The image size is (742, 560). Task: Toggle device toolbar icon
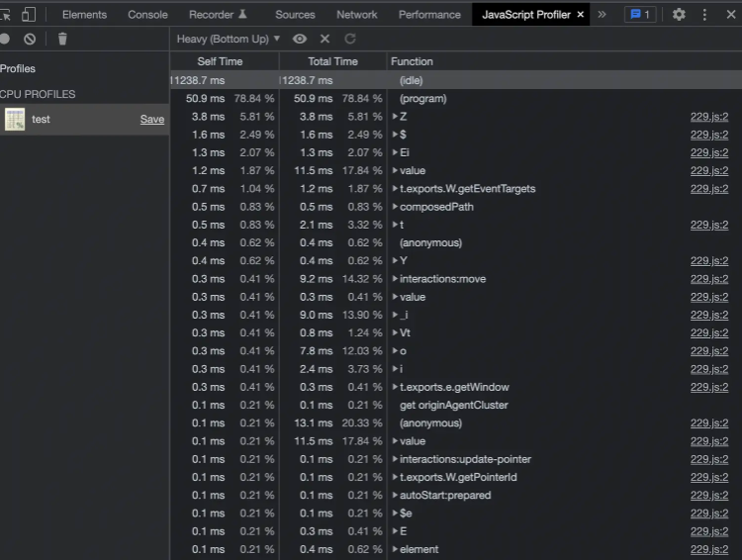pyautogui.click(x=29, y=15)
